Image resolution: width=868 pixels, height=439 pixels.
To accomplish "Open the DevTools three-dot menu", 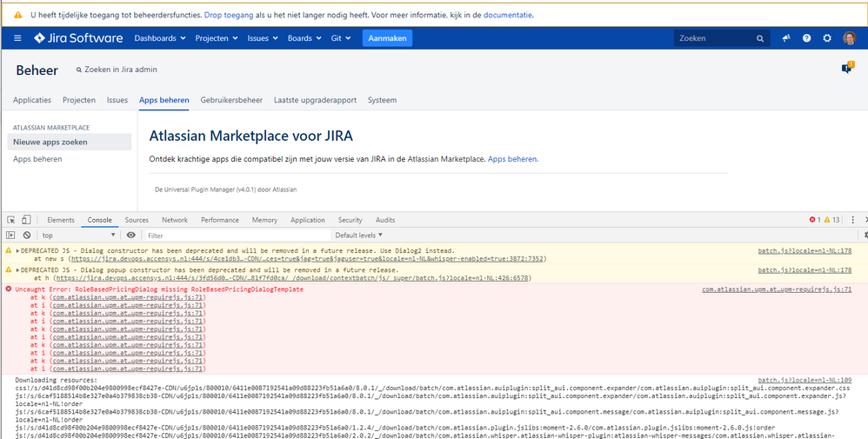I will point(852,220).
